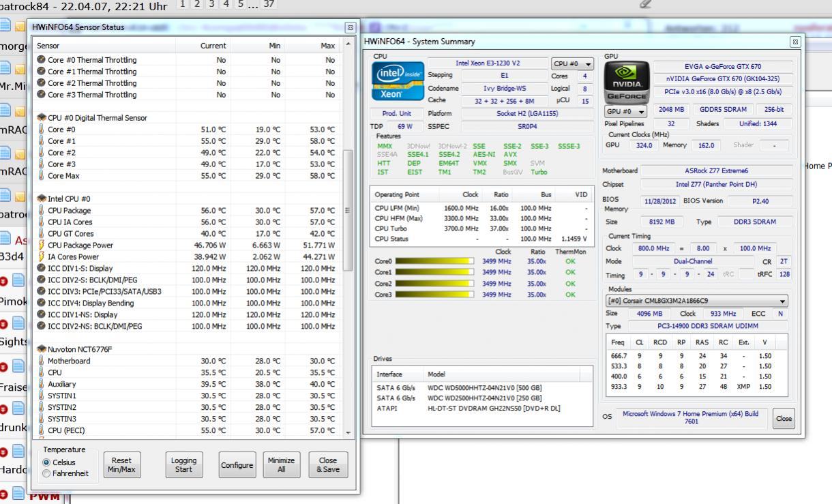The height and width of the screenshot is (504, 832).
Task: Click the IA Cores Power lightning icon
Action: pyautogui.click(x=41, y=257)
